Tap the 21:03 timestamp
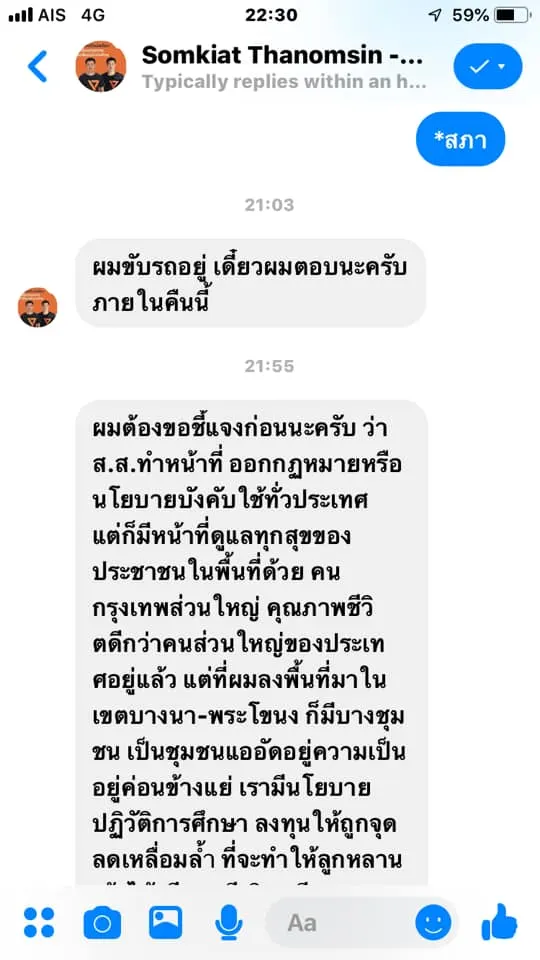540x960 pixels. (x=269, y=204)
